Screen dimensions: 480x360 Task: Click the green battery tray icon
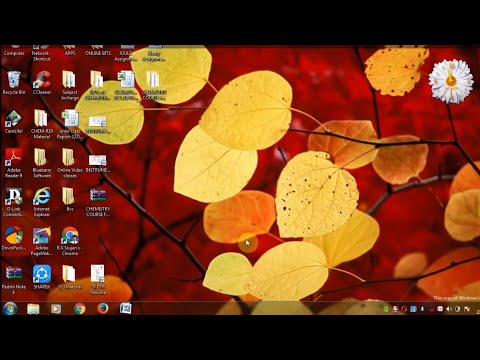click(x=386, y=309)
